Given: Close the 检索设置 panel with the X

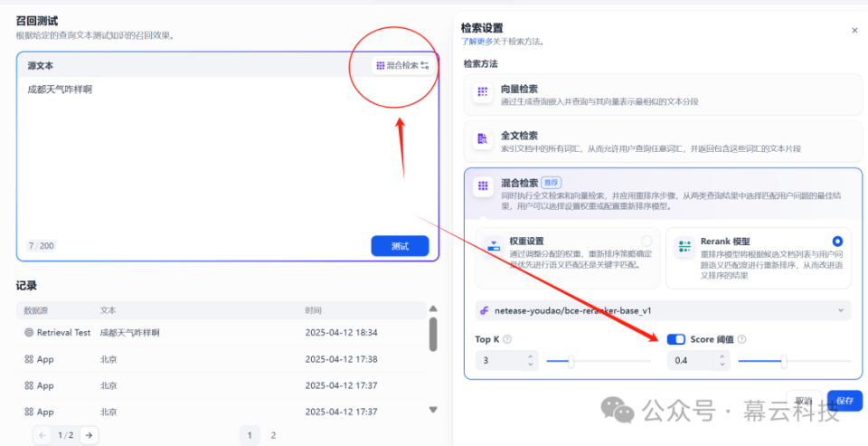Looking at the screenshot, I should point(854,31).
